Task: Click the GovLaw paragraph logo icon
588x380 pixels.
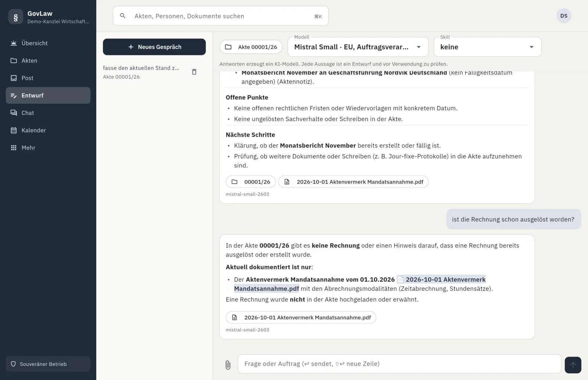Action: (x=15, y=17)
